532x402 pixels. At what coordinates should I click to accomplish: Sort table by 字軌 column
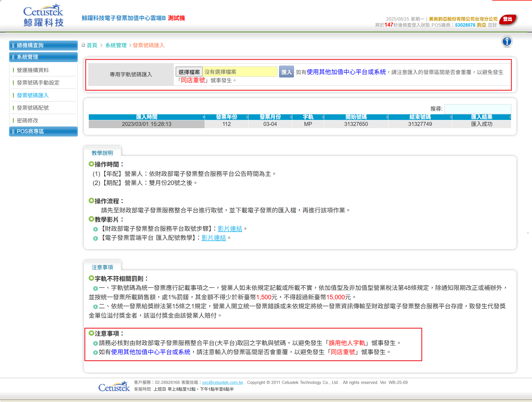point(308,117)
